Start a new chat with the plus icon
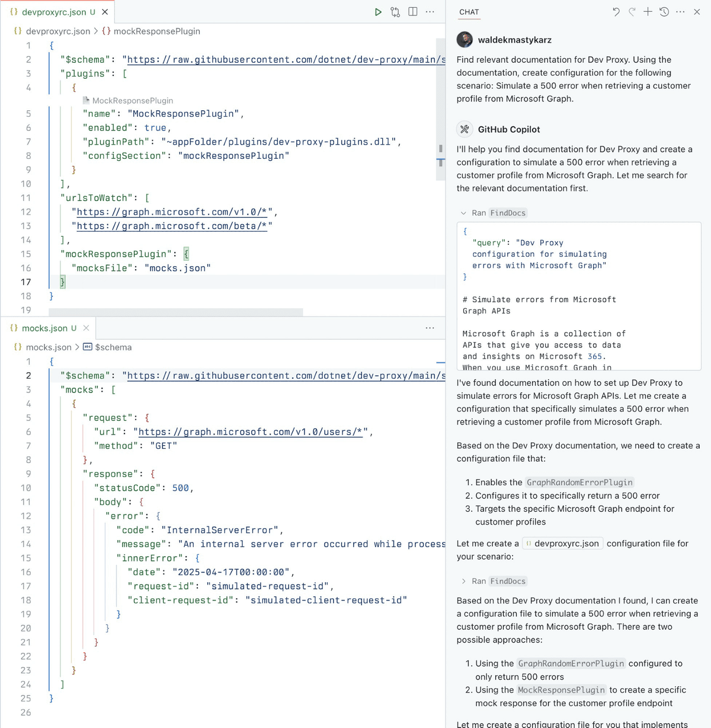Viewport: 711px width, 728px height. tap(648, 12)
